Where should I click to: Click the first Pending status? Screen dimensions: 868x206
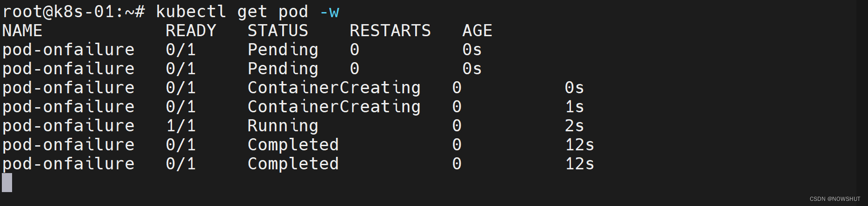(x=283, y=50)
